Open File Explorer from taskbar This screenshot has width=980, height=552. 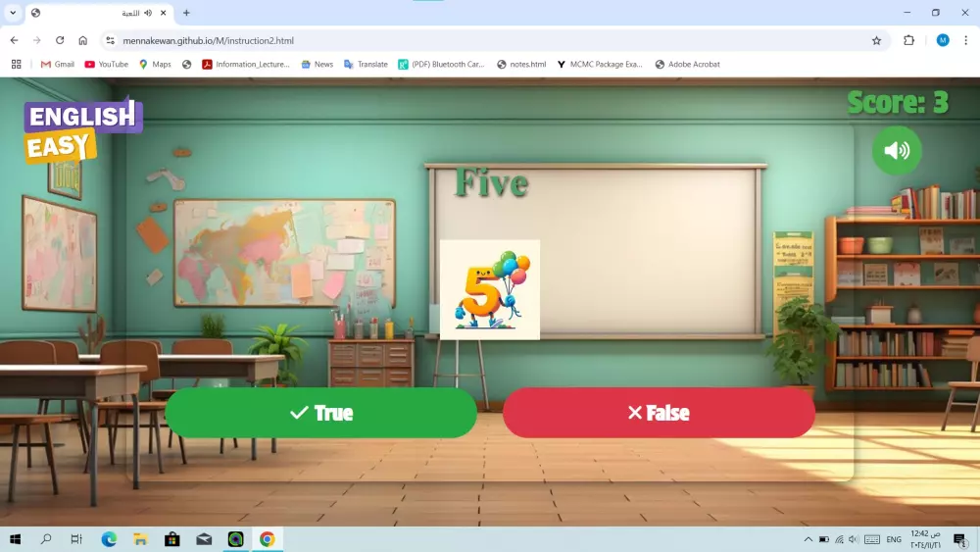point(140,539)
